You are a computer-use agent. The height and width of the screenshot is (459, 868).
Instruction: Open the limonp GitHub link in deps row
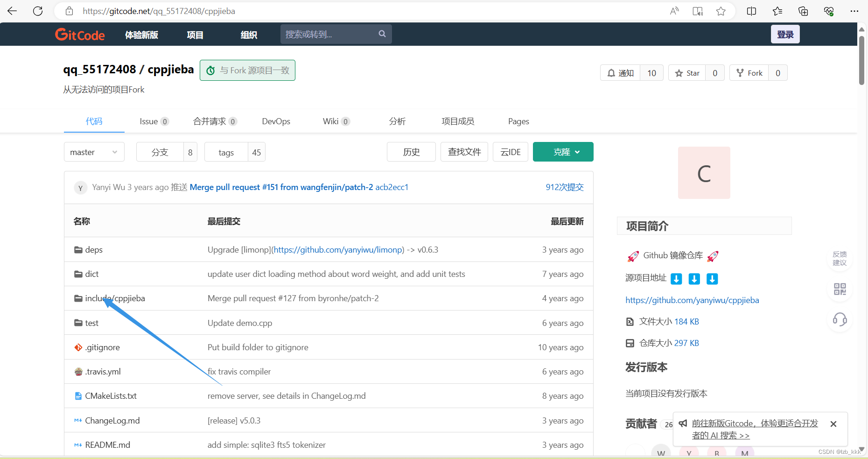338,250
